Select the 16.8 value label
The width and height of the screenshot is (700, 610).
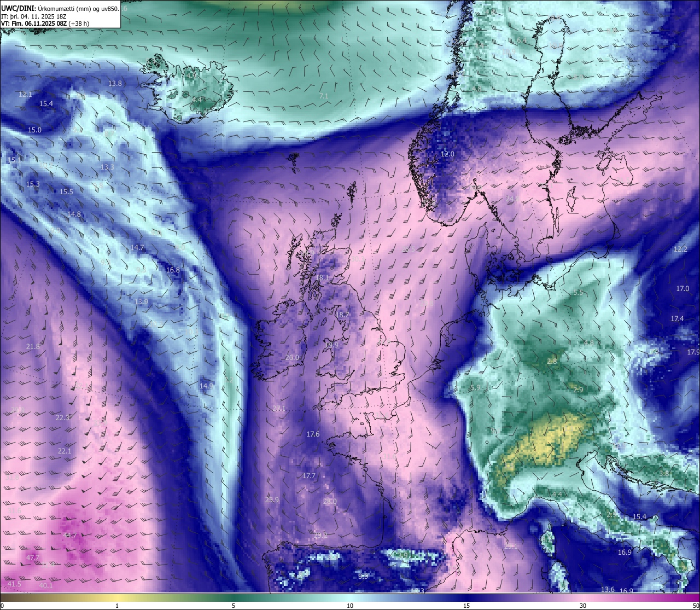pos(173,270)
